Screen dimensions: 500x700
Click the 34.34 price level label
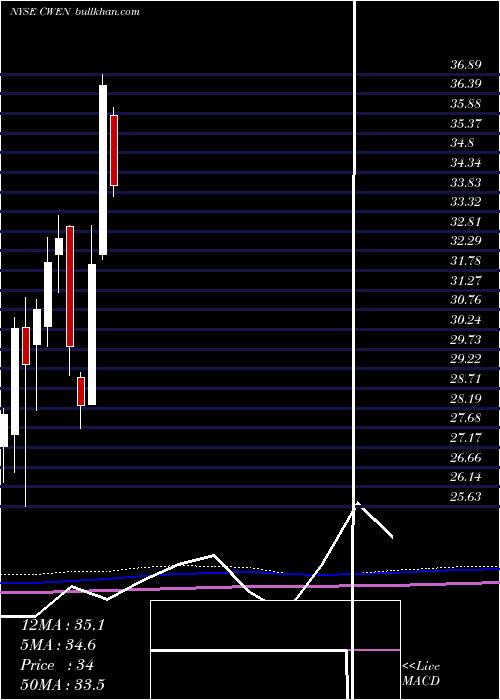click(466, 163)
